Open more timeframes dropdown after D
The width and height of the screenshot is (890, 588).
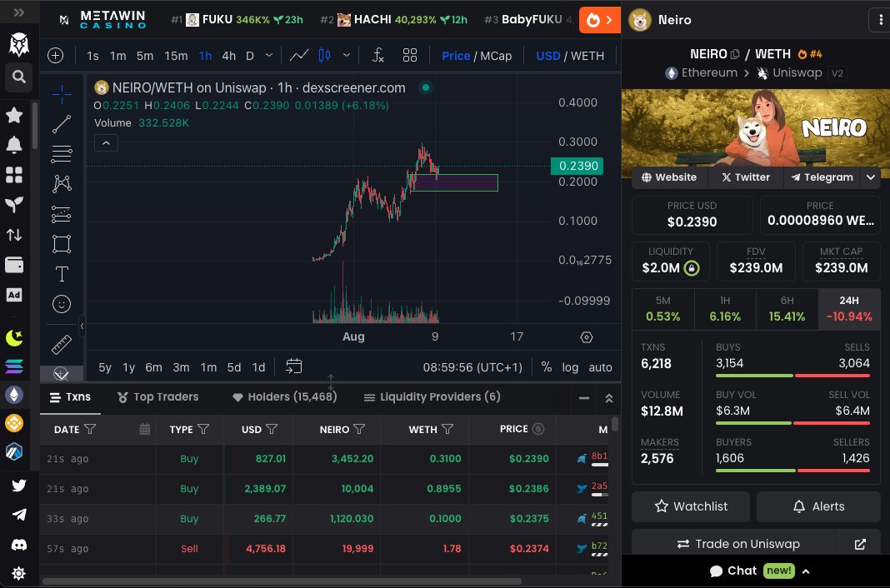pyautogui.click(x=269, y=56)
